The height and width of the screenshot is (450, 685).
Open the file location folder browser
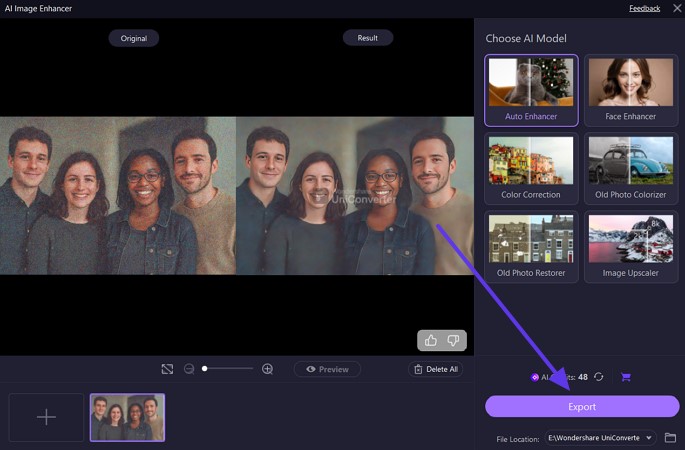coord(670,437)
